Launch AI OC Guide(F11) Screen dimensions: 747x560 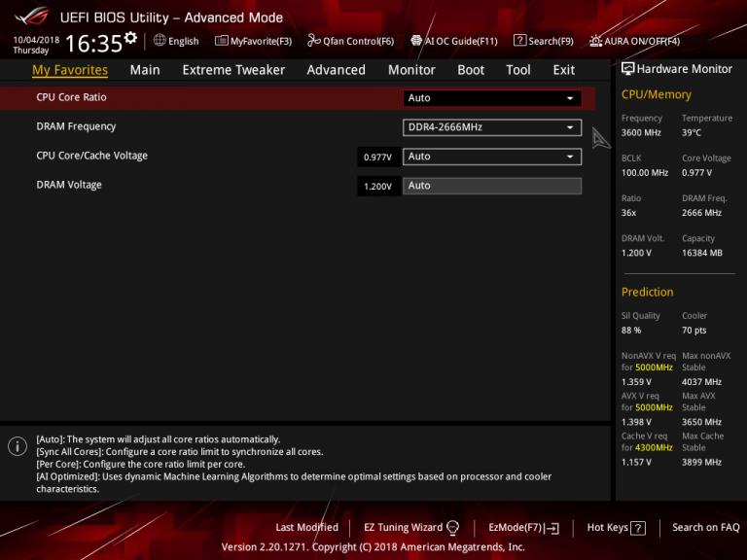pyautogui.click(x=461, y=42)
